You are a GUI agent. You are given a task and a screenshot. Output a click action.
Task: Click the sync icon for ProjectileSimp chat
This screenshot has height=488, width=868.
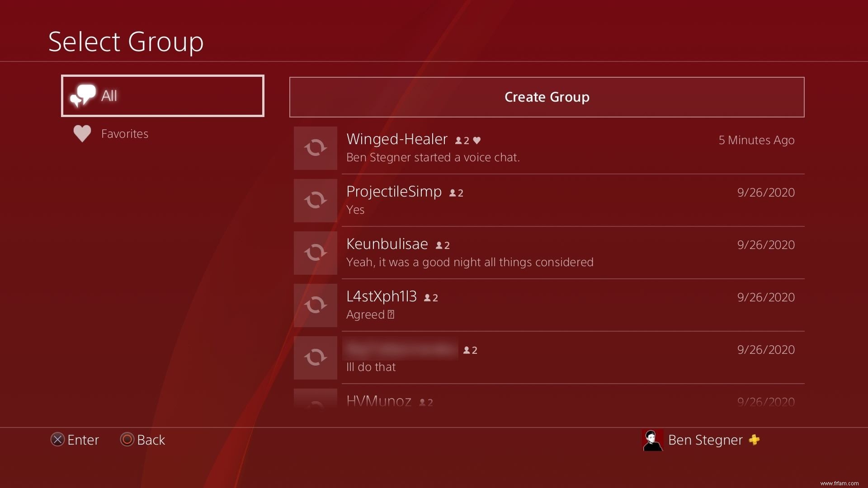click(314, 200)
